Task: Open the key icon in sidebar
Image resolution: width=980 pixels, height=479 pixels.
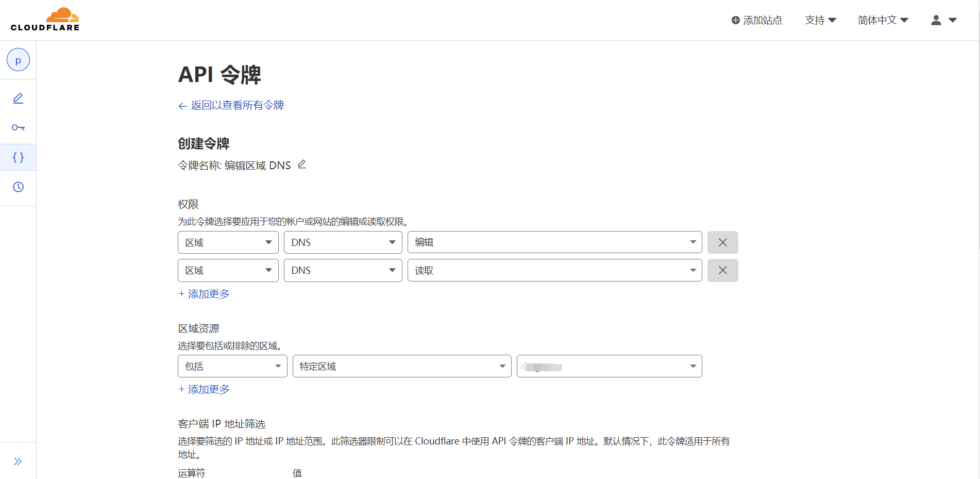Action: 18,127
